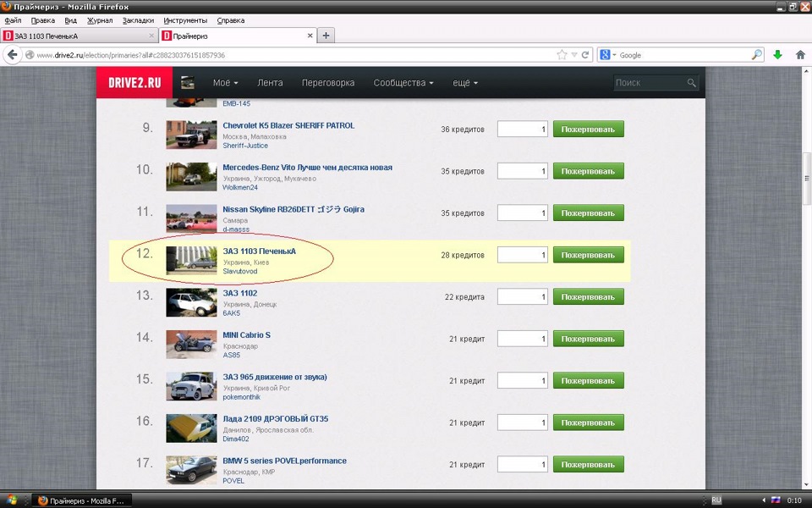
Task: Click Пожертвовать for Лада 2109
Action: pyautogui.click(x=589, y=422)
